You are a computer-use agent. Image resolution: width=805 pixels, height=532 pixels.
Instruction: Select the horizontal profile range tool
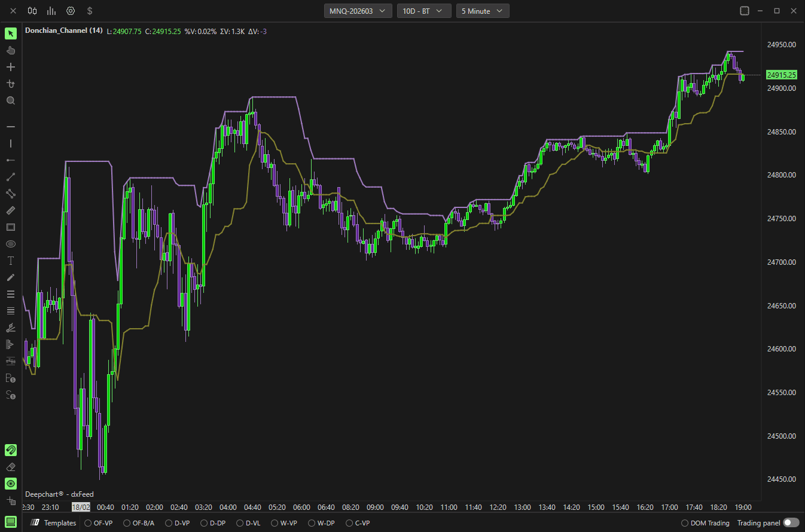pyautogui.click(x=11, y=361)
